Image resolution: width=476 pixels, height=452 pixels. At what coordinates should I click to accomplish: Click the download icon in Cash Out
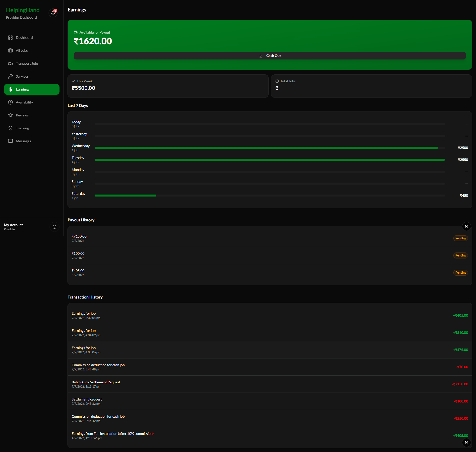tap(261, 56)
